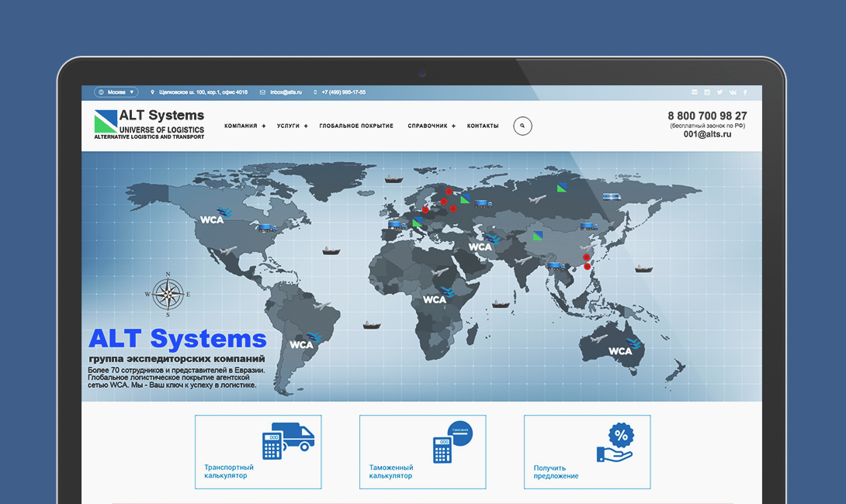Expand the Компания submenu plus sign
Viewport: 846px width, 504px height.
[x=264, y=126]
